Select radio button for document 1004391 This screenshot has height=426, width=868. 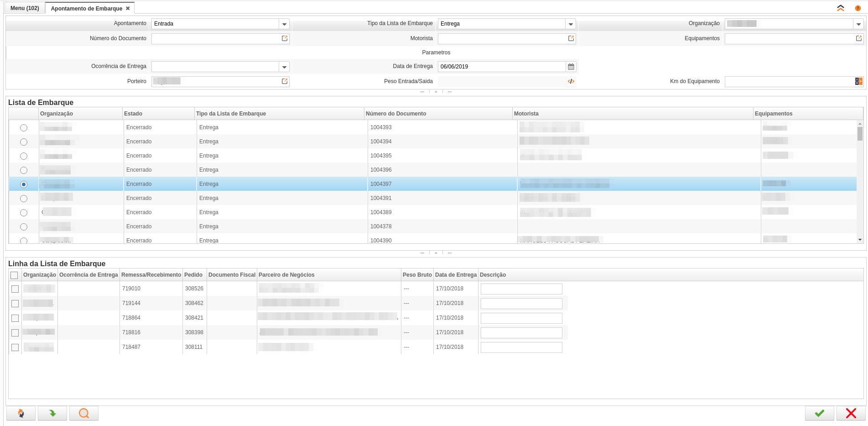24,199
